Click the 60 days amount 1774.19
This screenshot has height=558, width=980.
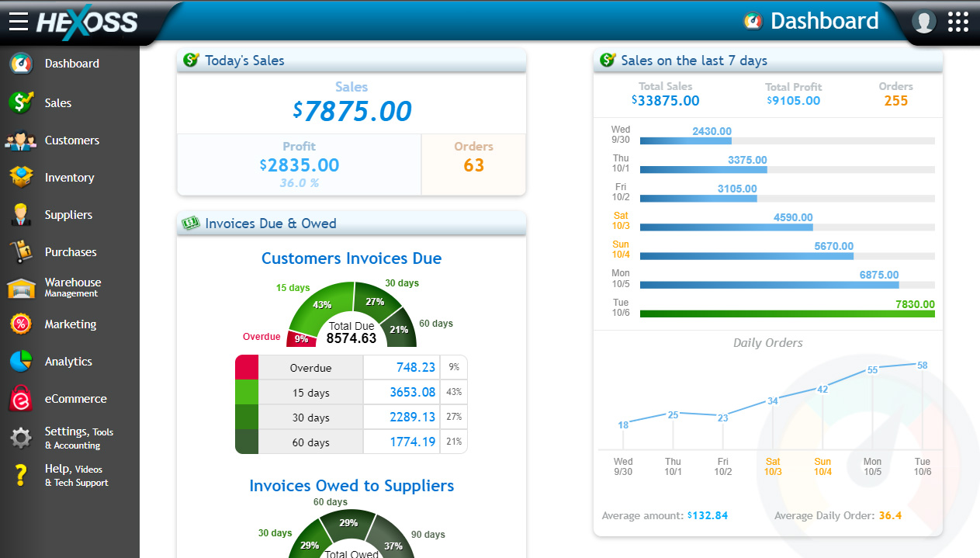[x=413, y=442]
